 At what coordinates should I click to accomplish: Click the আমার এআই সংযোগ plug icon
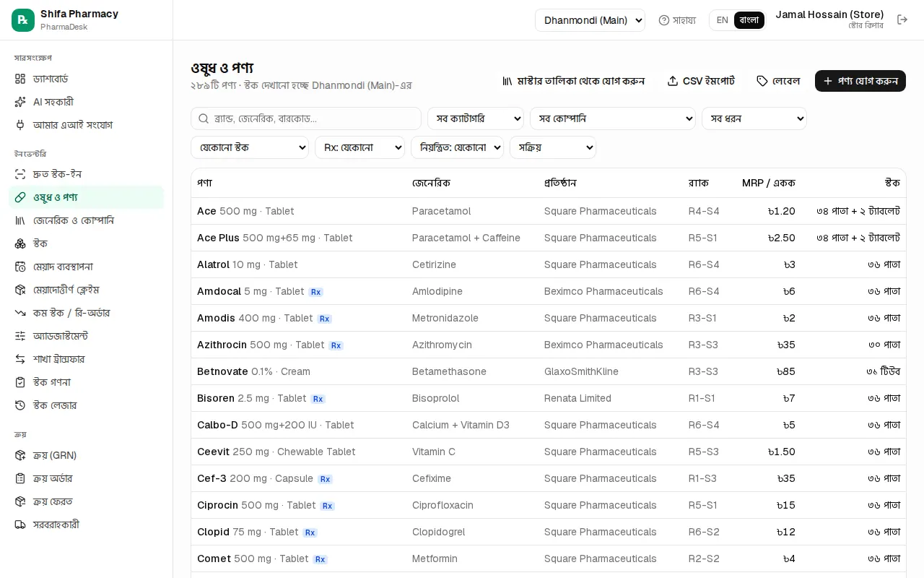coord(20,125)
